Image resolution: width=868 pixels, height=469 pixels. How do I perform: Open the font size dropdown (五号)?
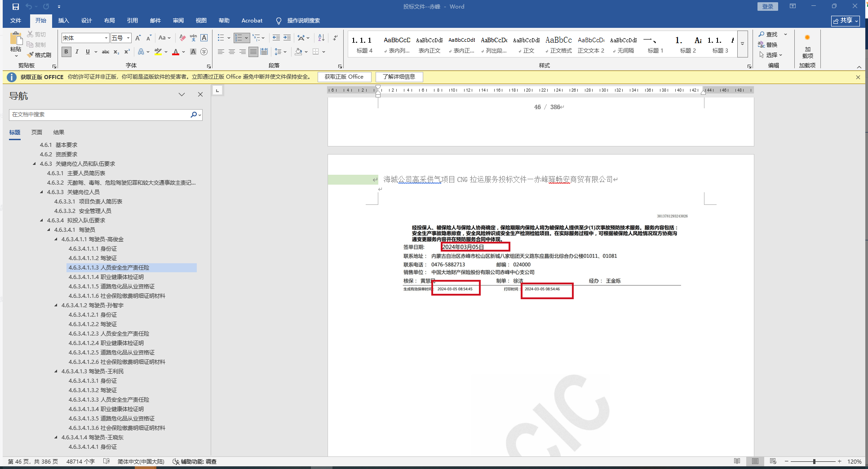128,38
